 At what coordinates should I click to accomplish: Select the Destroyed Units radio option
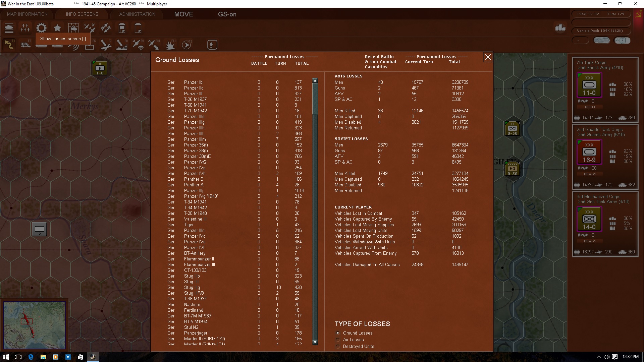[338, 347]
